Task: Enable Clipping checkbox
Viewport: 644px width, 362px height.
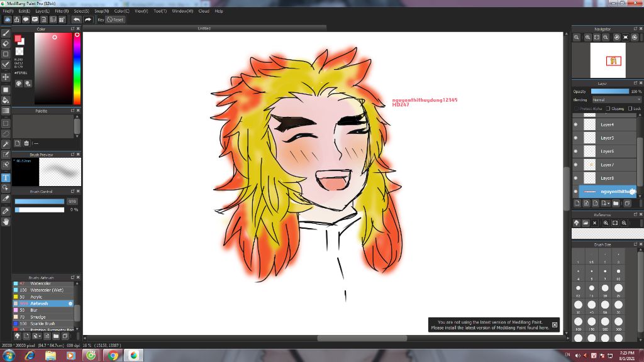Action: pos(608,108)
